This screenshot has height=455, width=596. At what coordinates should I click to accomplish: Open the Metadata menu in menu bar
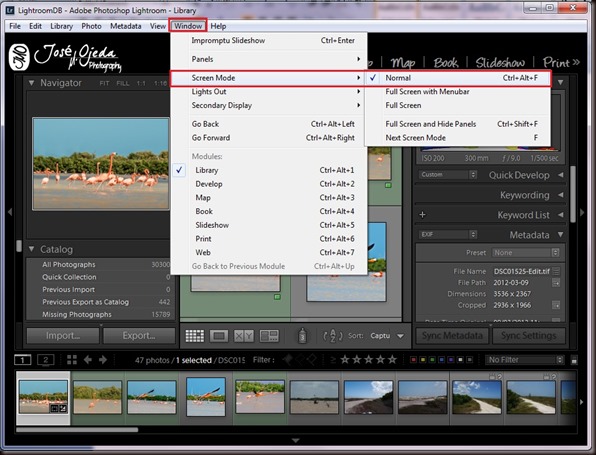(125, 26)
